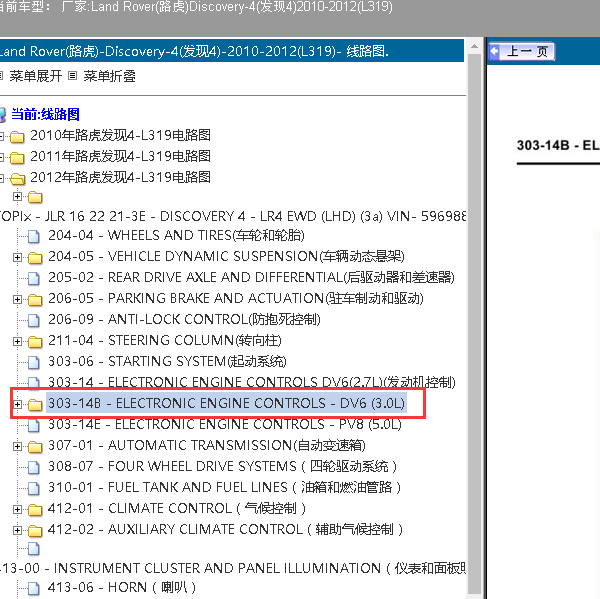The image size is (600, 599).
Task: Click the 当前:线路图 heading link
Action: coord(45,114)
